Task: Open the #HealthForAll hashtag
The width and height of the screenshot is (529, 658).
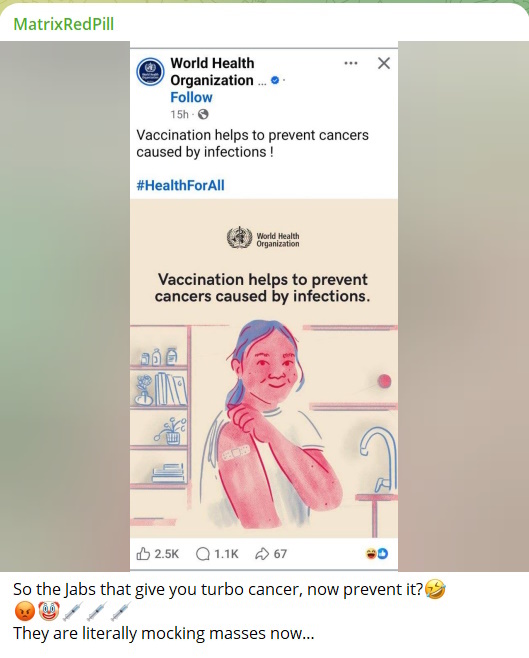Action: 180,185
